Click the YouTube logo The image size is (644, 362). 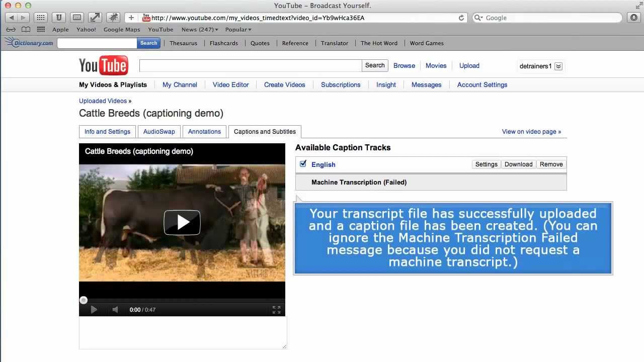[104, 65]
